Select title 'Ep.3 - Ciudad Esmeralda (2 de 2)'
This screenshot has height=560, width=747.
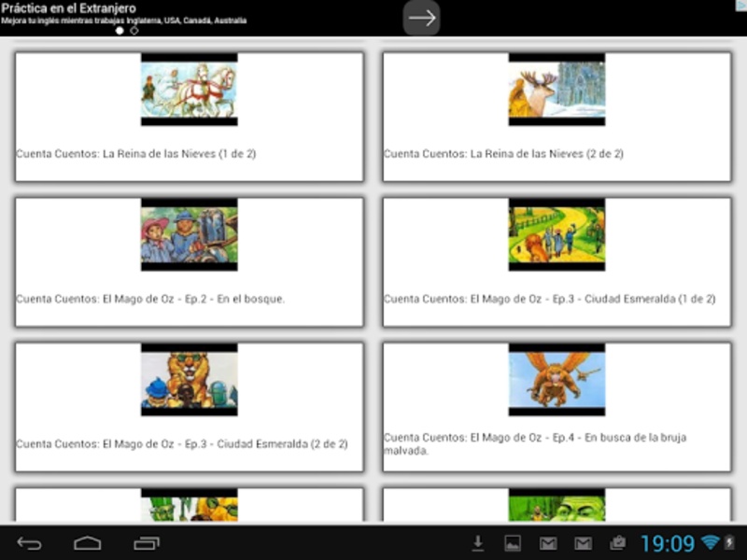pyautogui.click(x=266, y=444)
